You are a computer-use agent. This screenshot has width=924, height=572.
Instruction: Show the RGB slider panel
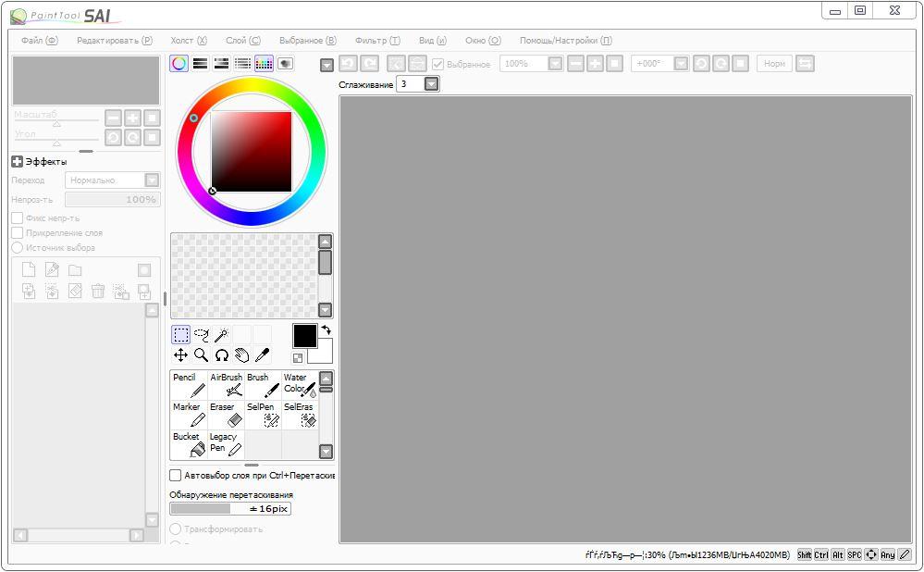201,64
